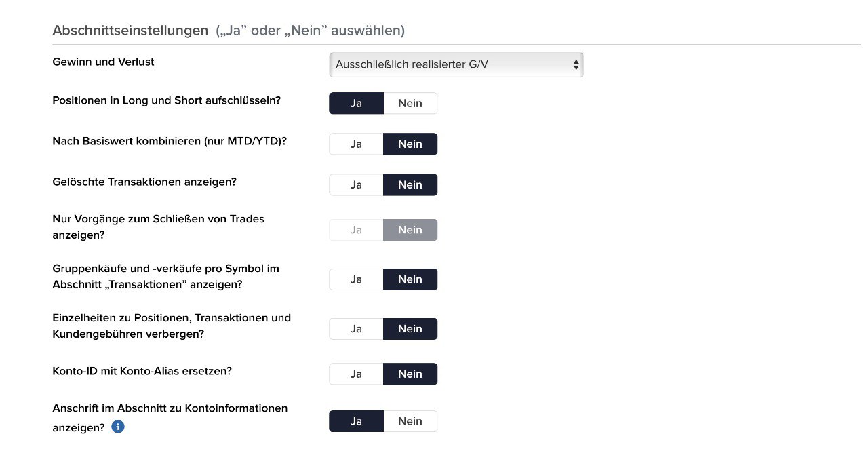Choose Nein for Einzelheiten verbergen

click(x=410, y=329)
